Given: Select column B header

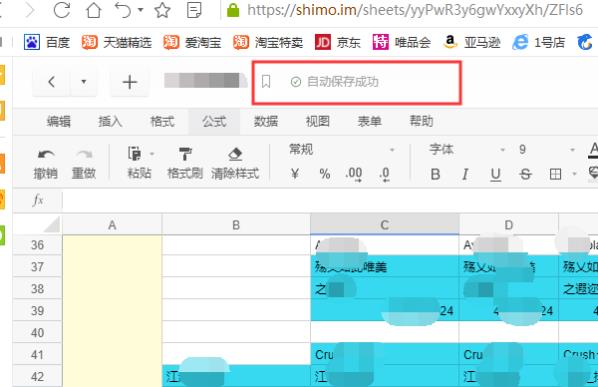Looking at the screenshot, I should pyautogui.click(x=236, y=225).
